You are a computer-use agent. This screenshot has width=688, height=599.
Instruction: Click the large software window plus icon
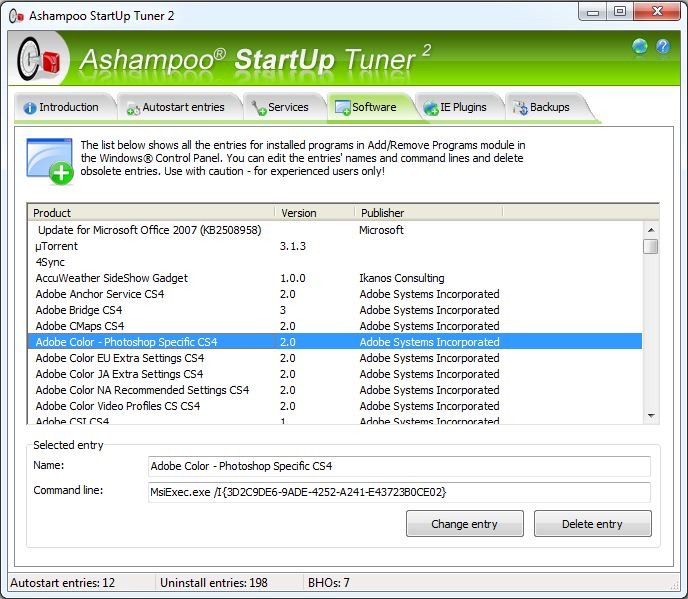click(x=50, y=161)
